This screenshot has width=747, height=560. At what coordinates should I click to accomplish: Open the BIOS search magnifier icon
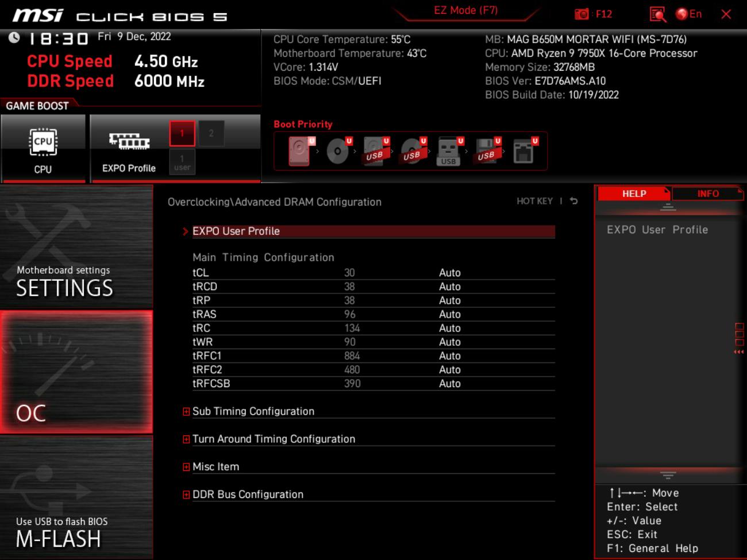click(x=657, y=14)
